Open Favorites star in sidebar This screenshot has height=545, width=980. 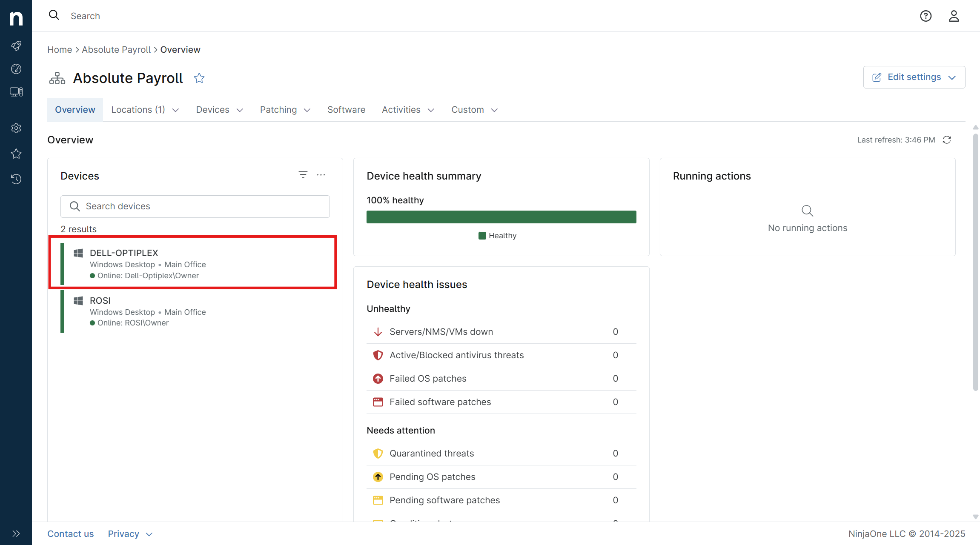click(16, 154)
